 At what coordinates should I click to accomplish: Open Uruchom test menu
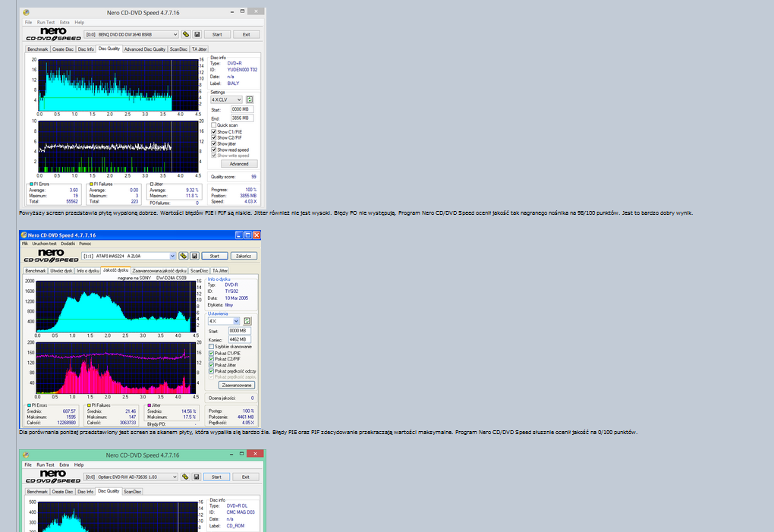[45, 244]
